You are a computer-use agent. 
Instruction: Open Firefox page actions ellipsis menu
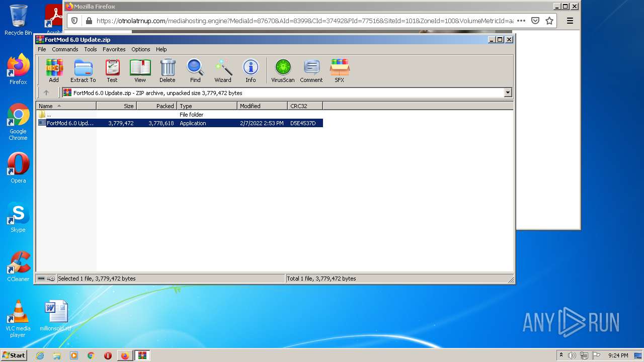click(521, 21)
